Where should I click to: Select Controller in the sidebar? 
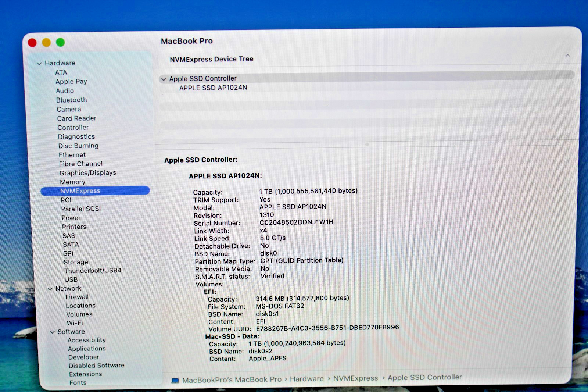[73, 128]
